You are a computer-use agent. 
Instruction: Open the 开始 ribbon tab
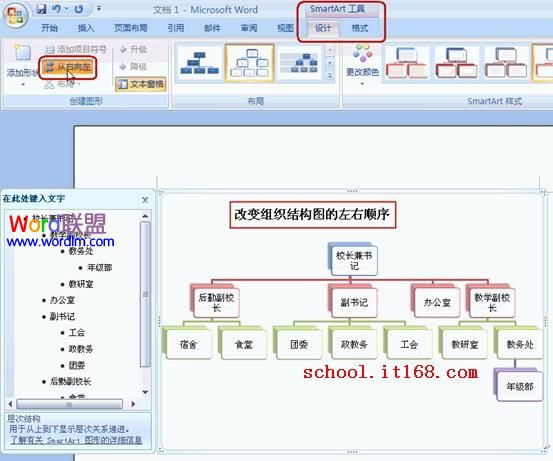[49, 28]
